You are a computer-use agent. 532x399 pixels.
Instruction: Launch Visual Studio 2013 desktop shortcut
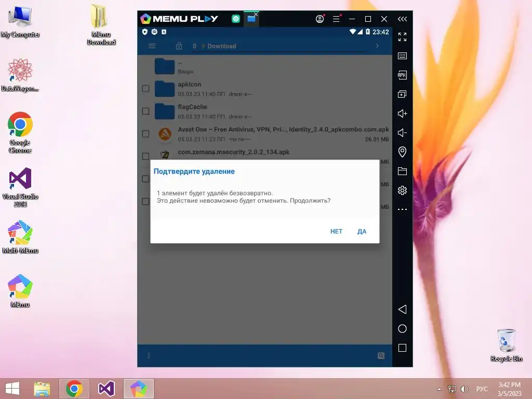pyautogui.click(x=20, y=187)
